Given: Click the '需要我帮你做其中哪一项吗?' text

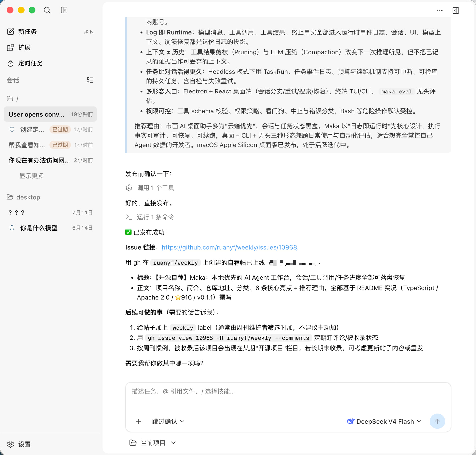Looking at the screenshot, I should coord(164,363).
